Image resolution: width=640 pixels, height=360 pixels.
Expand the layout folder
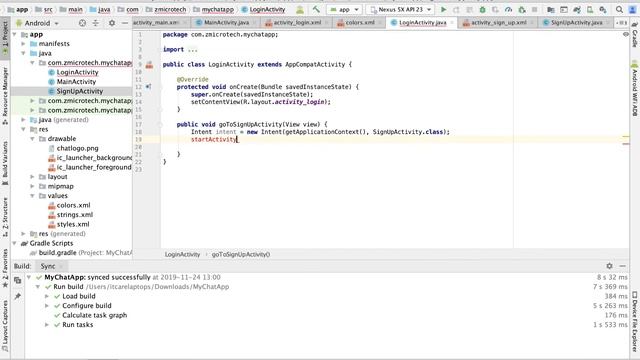pyautogui.click(x=33, y=177)
